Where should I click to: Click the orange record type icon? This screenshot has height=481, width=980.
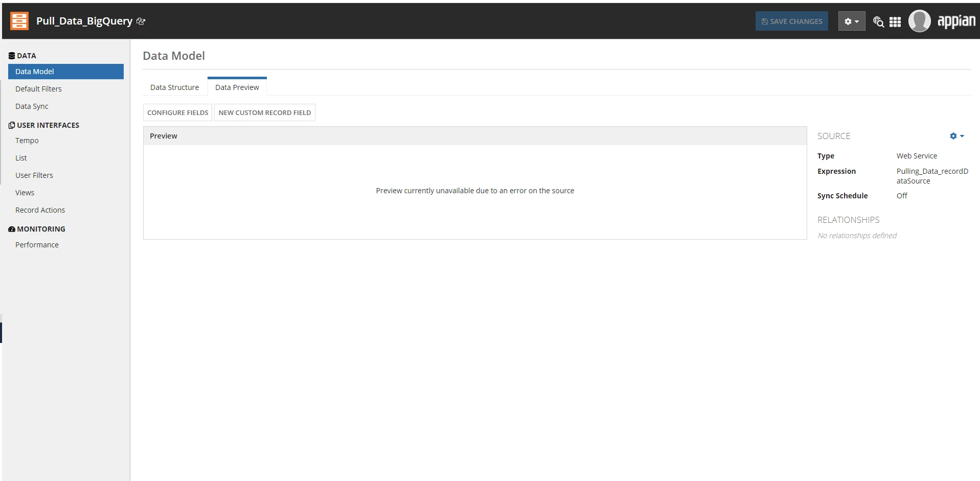pyautogui.click(x=19, y=21)
